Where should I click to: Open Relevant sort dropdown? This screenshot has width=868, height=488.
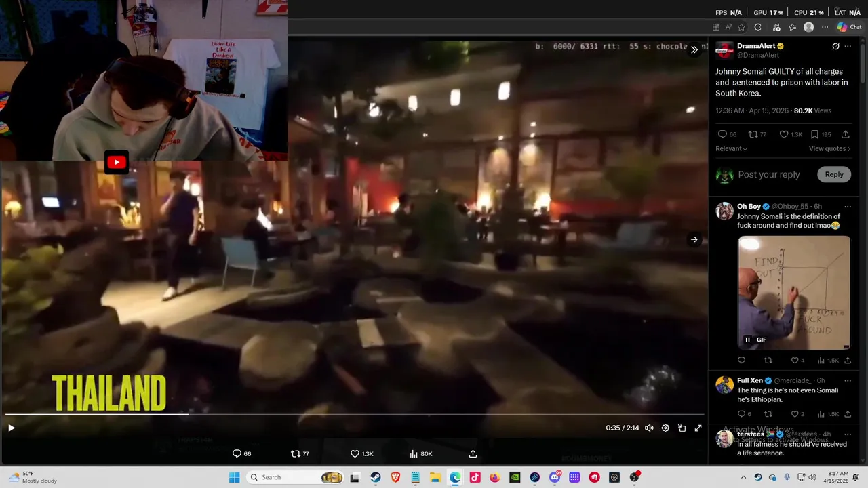point(731,148)
